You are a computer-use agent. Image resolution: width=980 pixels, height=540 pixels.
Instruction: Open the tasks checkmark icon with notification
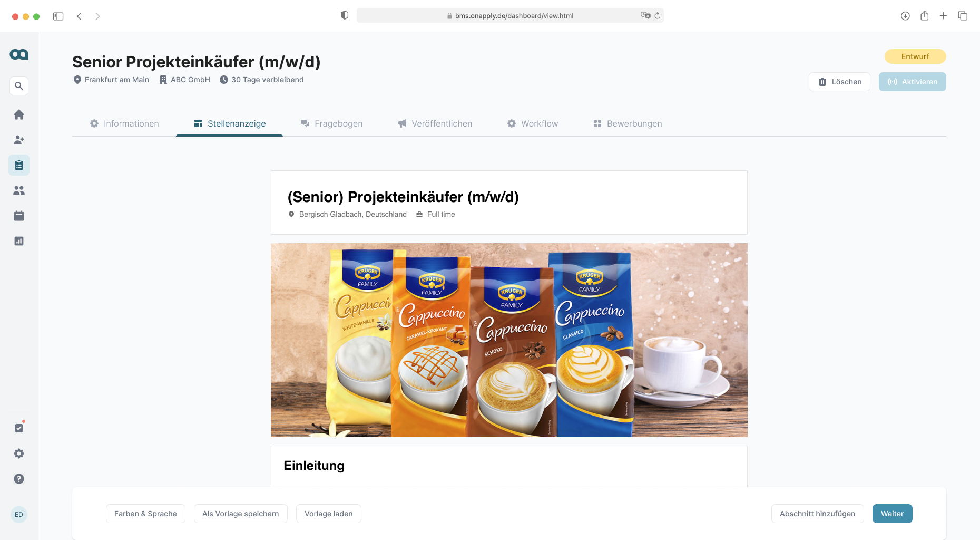click(x=19, y=428)
